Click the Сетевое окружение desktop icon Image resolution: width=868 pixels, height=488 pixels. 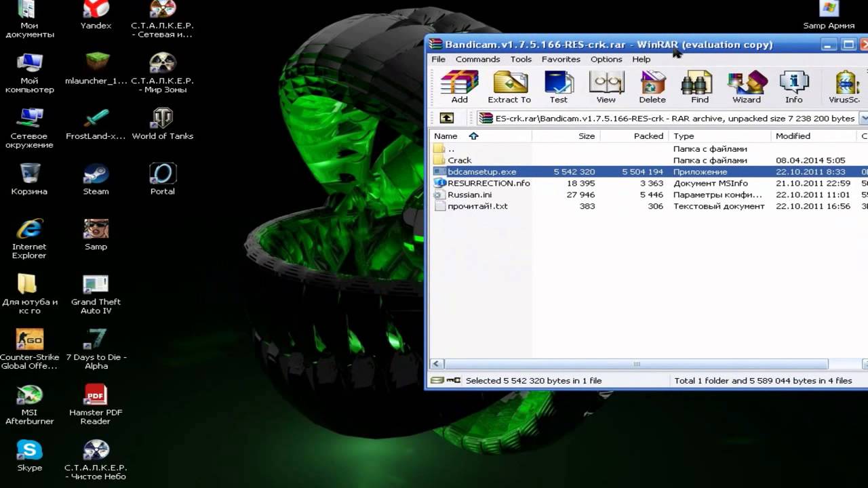tap(29, 129)
